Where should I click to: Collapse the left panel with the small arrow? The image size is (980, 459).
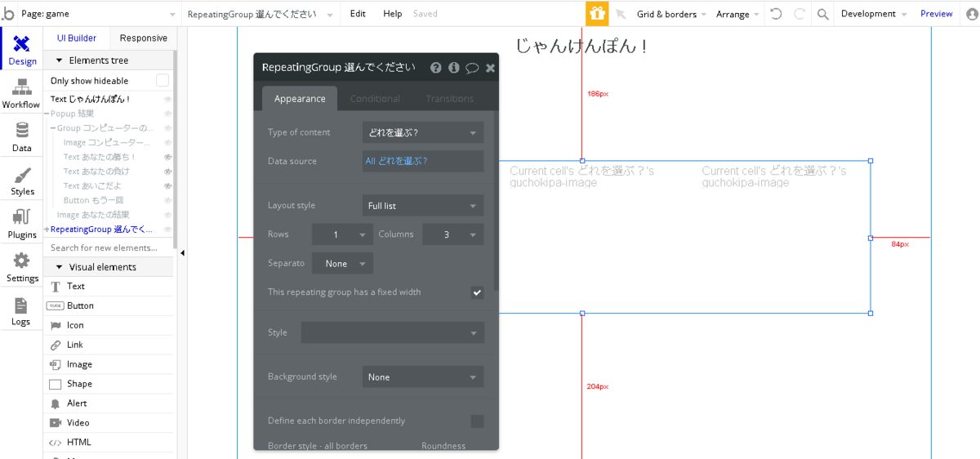(x=183, y=253)
